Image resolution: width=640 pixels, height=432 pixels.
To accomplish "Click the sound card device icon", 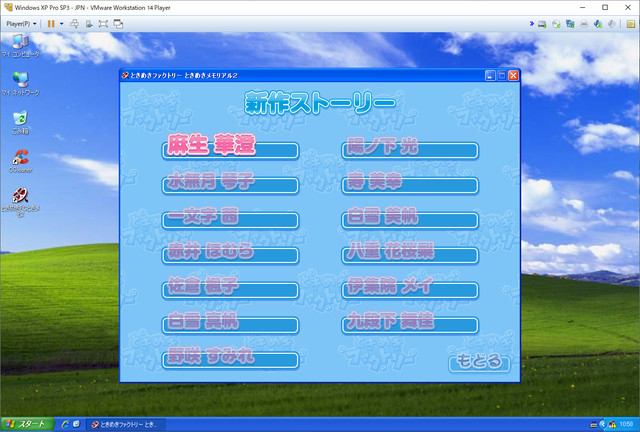I will 598,24.
